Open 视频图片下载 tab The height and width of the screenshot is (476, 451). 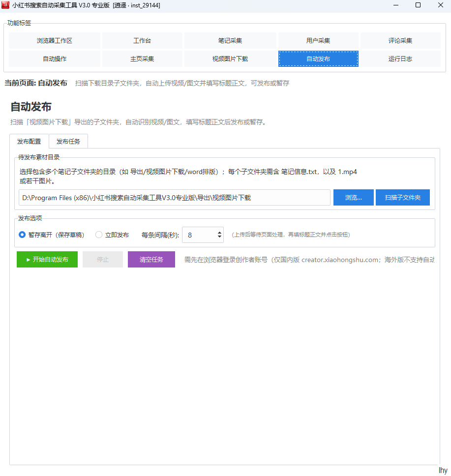[230, 59]
